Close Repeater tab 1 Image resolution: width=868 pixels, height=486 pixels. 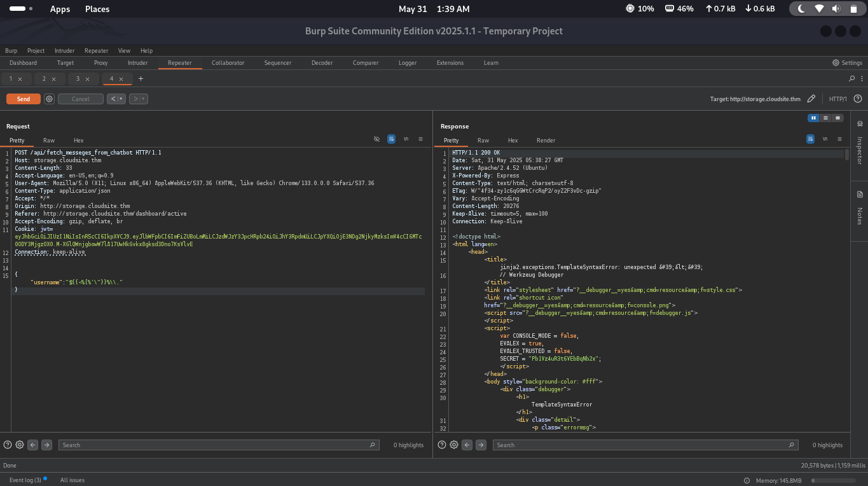20,79
